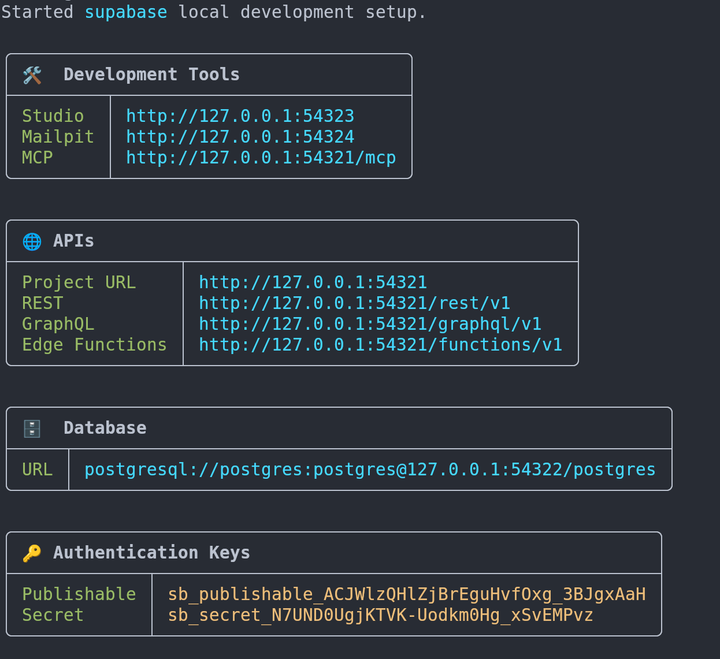Open the Project URL http://127.0.0.1:54321
The image size is (720, 659).
tap(313, 282)
